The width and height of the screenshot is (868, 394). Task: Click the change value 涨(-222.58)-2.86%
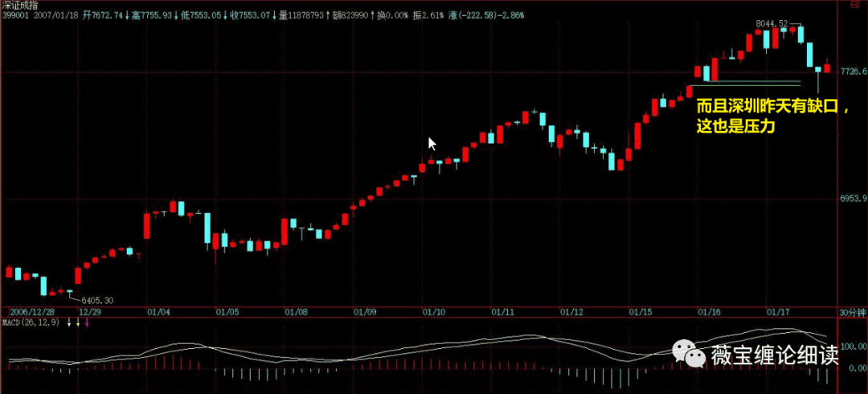click(485, 15)
